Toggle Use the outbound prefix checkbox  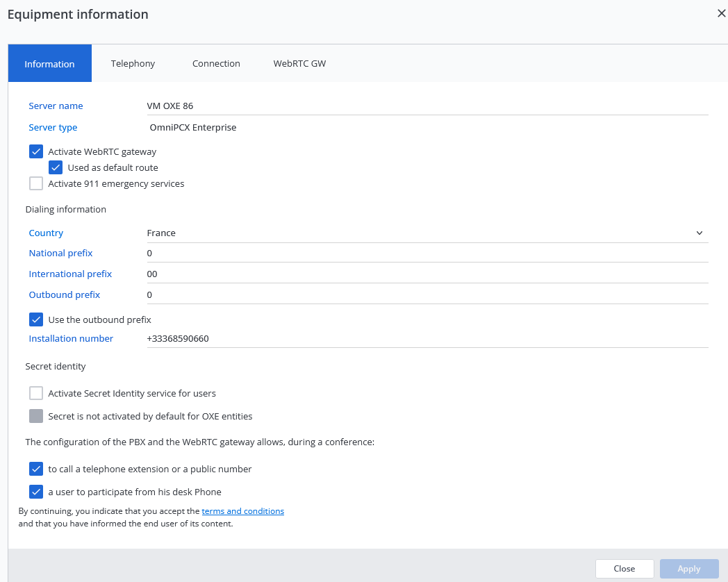tap(36, 319)
